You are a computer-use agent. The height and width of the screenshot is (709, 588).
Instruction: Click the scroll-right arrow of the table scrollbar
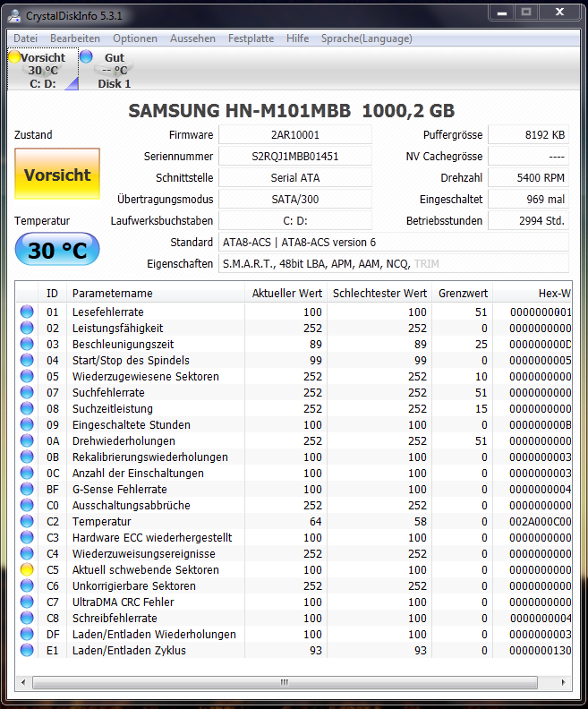(x=563, y=682)
